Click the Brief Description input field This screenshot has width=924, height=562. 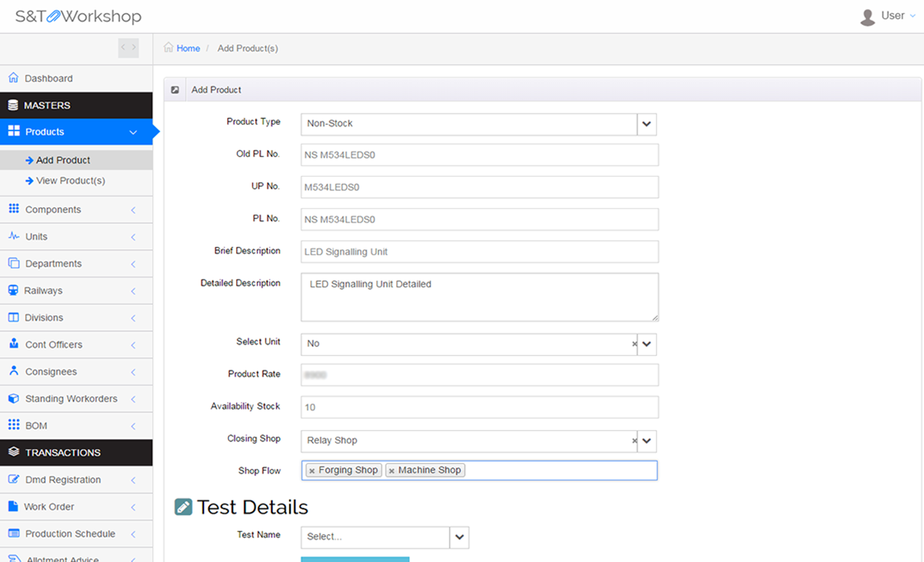coord(479,252)
